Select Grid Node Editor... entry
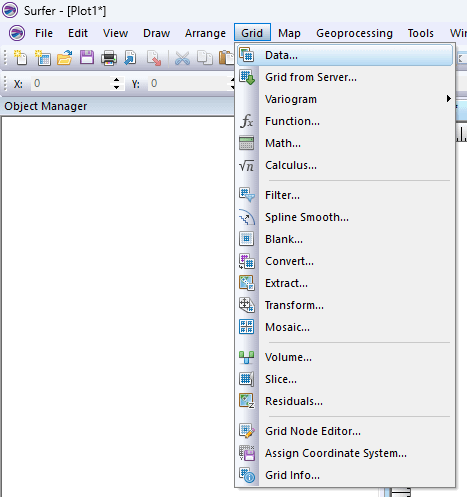This screenshot has height=497, width=467. click(345, 431)
